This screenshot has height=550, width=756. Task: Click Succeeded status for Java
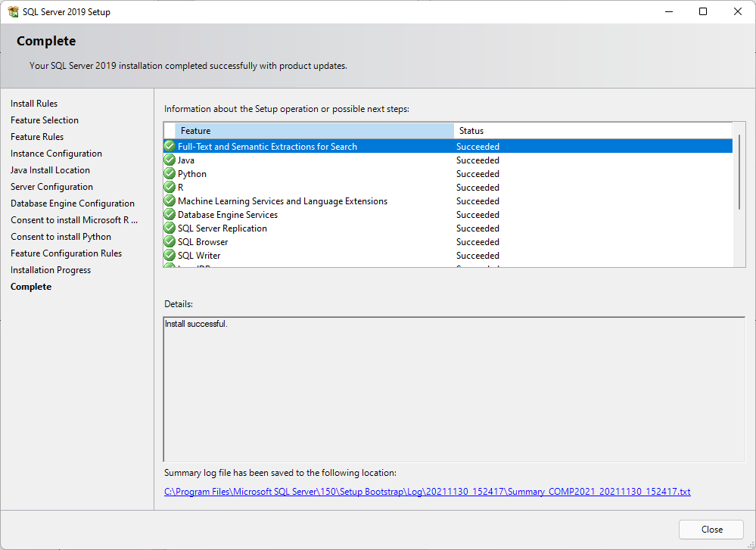478,160
